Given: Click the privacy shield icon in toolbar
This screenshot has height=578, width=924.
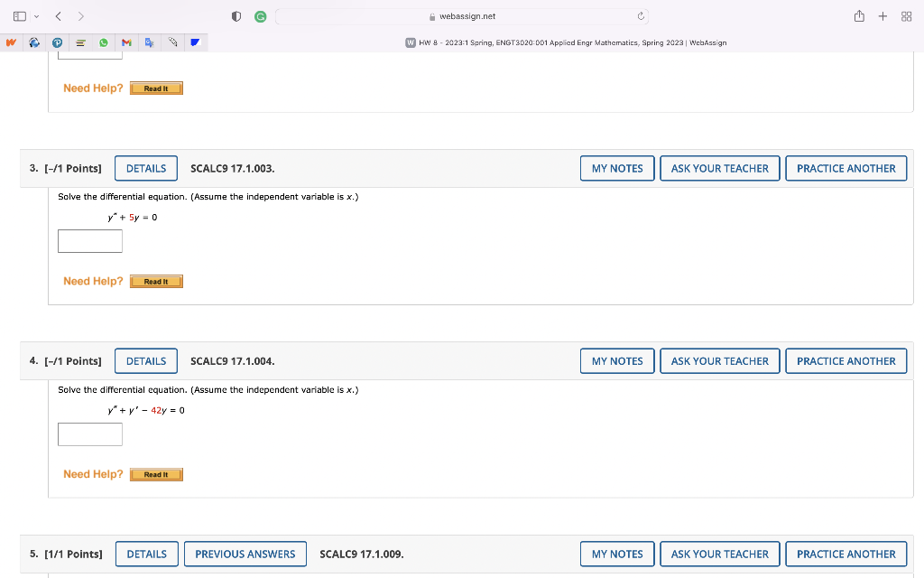Looking at the screenshot, I should pyautogui.click(x=236, y=16).
